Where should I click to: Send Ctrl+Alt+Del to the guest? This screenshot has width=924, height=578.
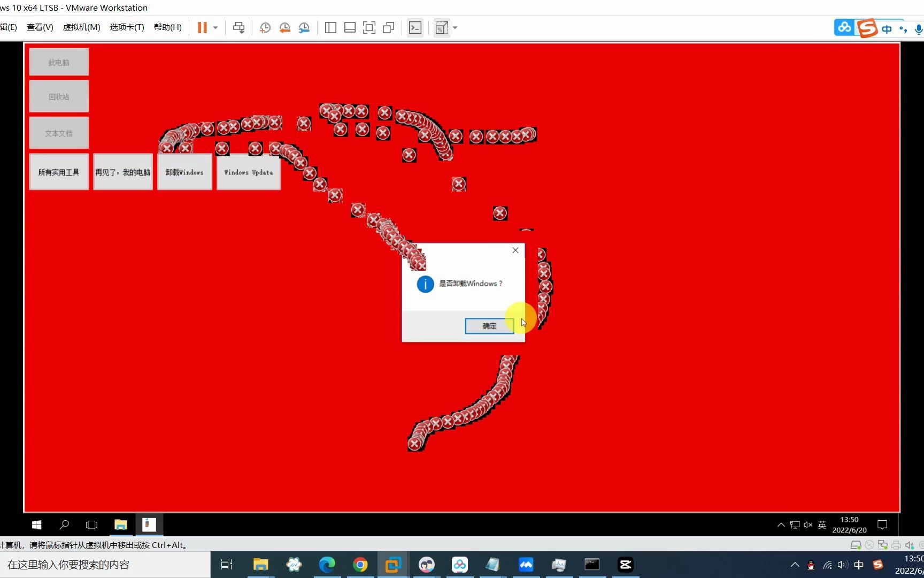click(x=239, y=27)
